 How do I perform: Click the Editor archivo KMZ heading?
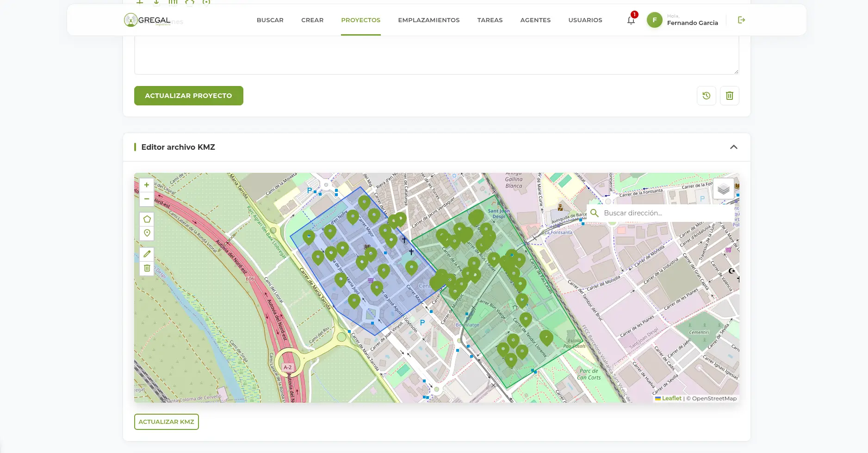pos(178,147)
